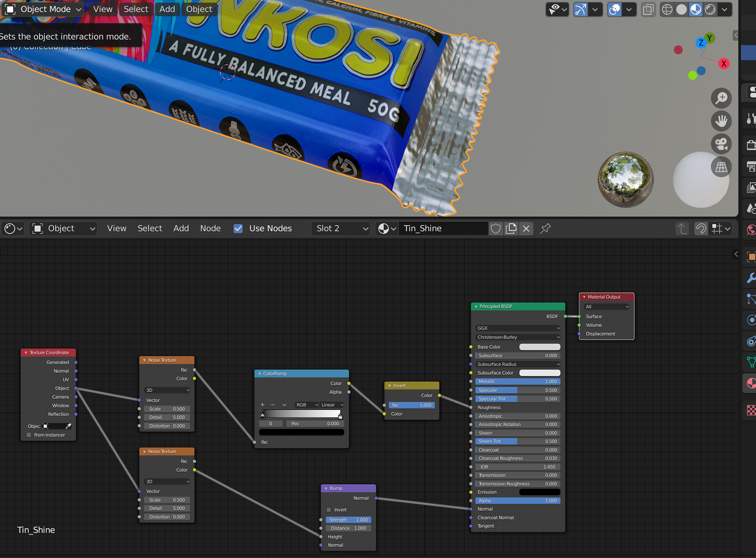Image resolution: width=756 pixels, height=558 pixels.
Task: Adjust Alpha slider in Principled BSDF
Action: click(x=517, y=501)
